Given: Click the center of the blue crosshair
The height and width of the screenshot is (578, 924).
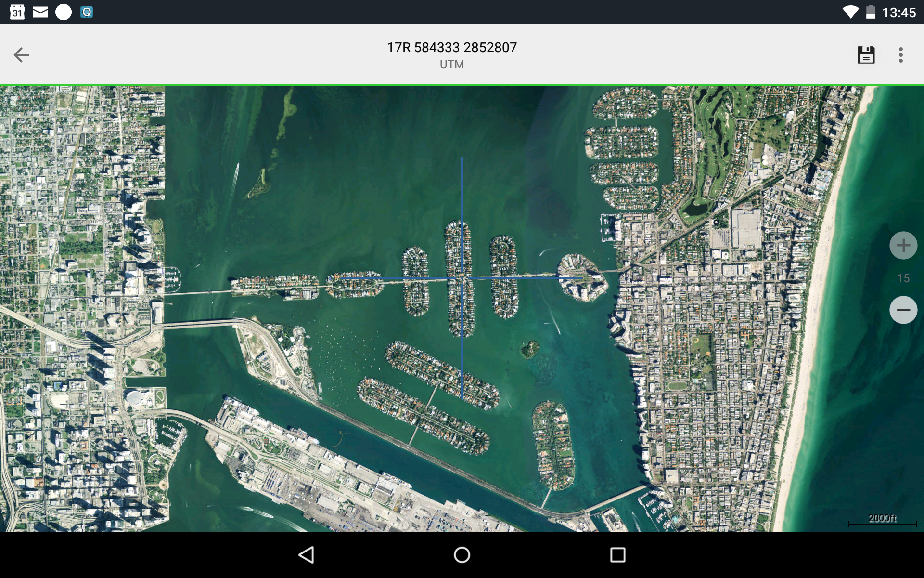Looking at the screenshot, I should click(x=462, y=278).
